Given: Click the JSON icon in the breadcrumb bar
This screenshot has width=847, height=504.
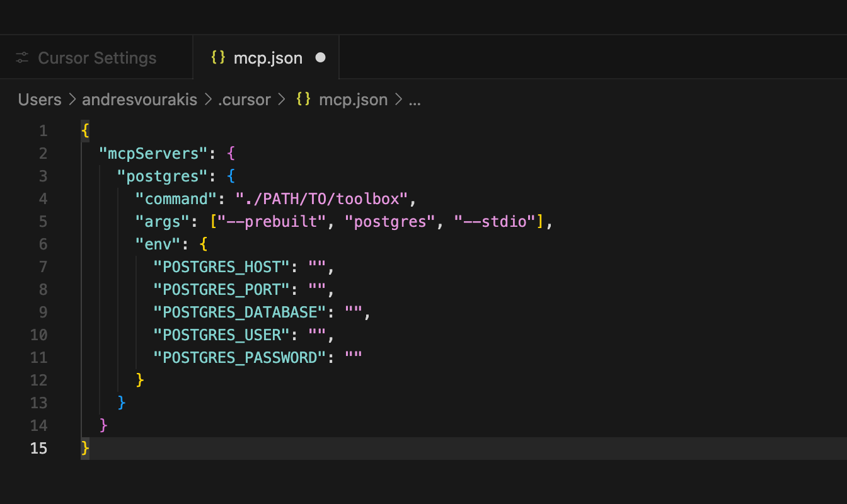Looking at the screenshot, I should 302,99.
